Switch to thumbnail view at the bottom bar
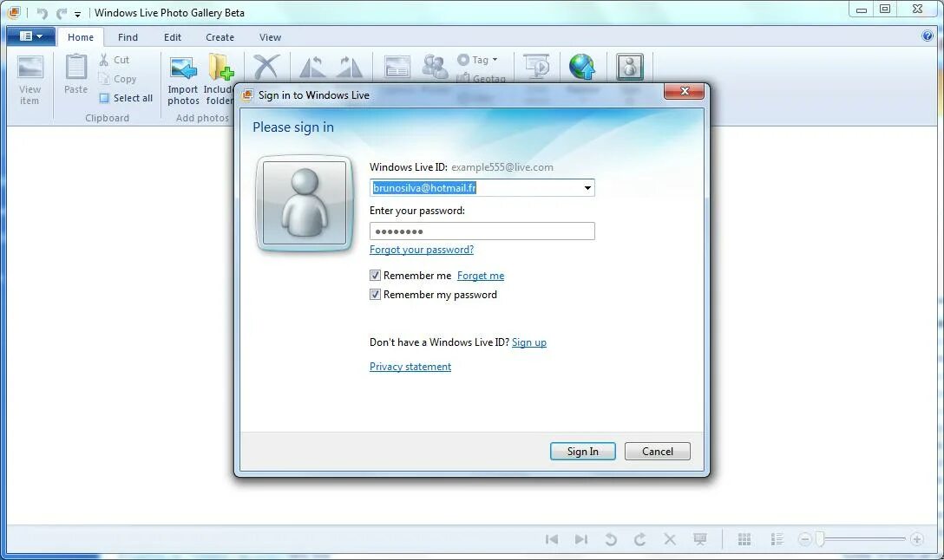The width and height of the screenshot is (944, 560). tap(744, 538)
